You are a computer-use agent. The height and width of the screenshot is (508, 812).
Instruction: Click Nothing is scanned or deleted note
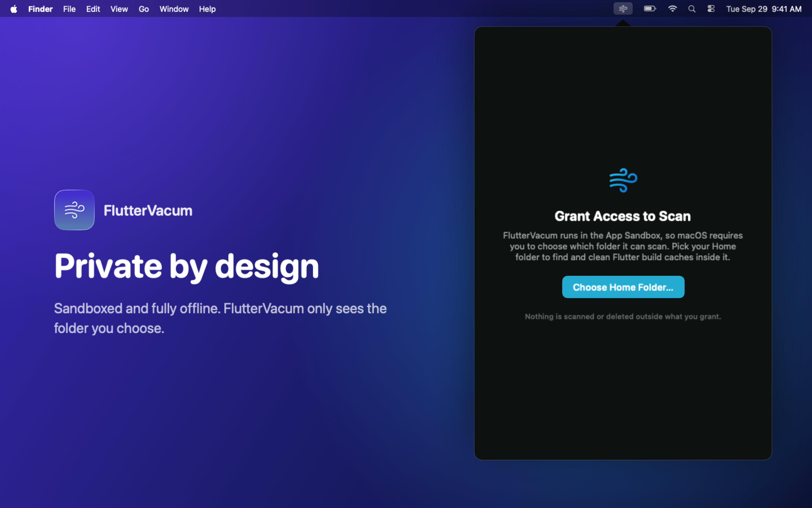point(623,316)
